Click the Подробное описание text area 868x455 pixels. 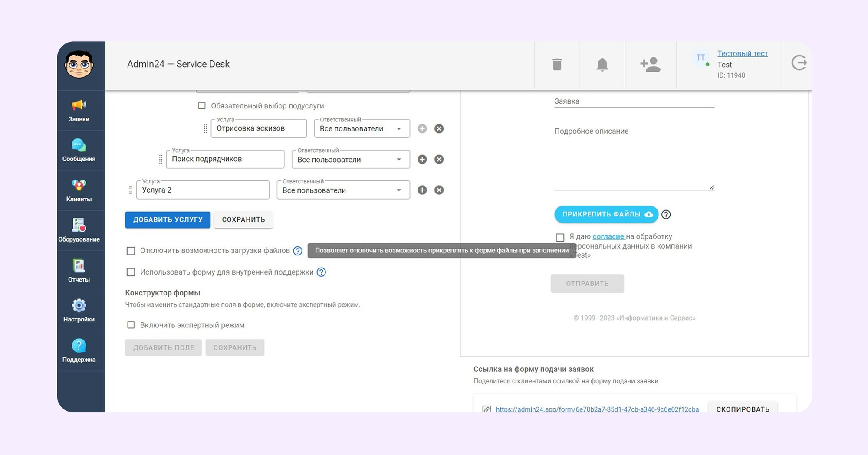[x=634, y=160]
